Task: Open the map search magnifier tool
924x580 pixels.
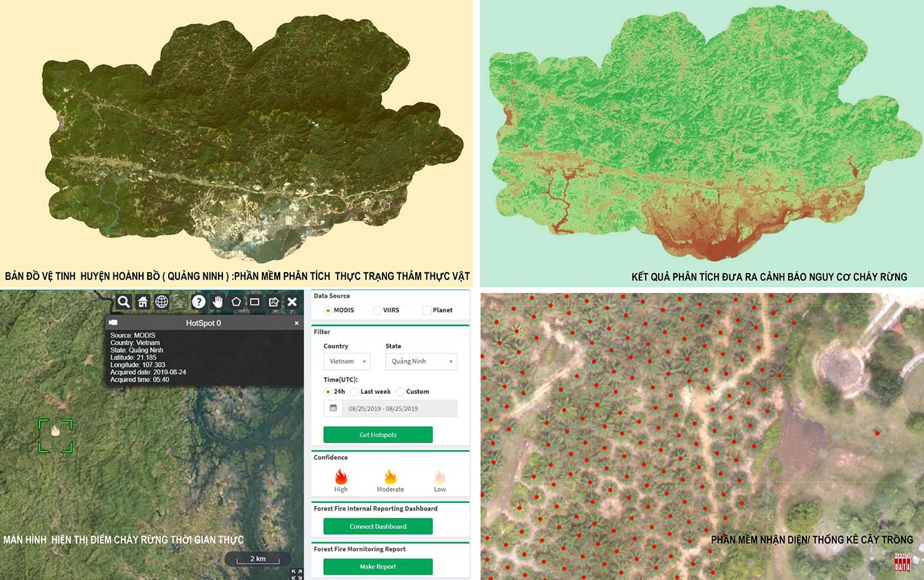Action: click(124, 301)
